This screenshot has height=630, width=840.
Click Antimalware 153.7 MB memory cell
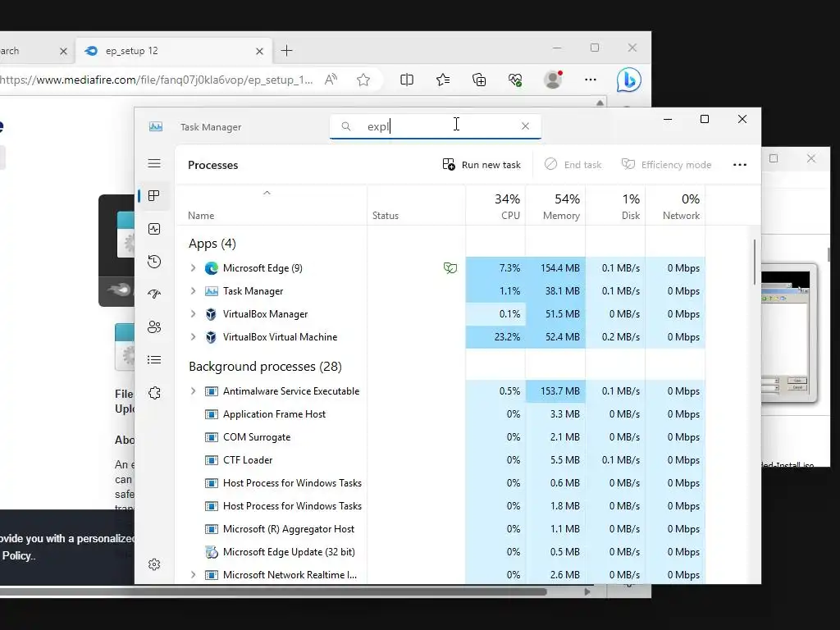coord(555,391)
